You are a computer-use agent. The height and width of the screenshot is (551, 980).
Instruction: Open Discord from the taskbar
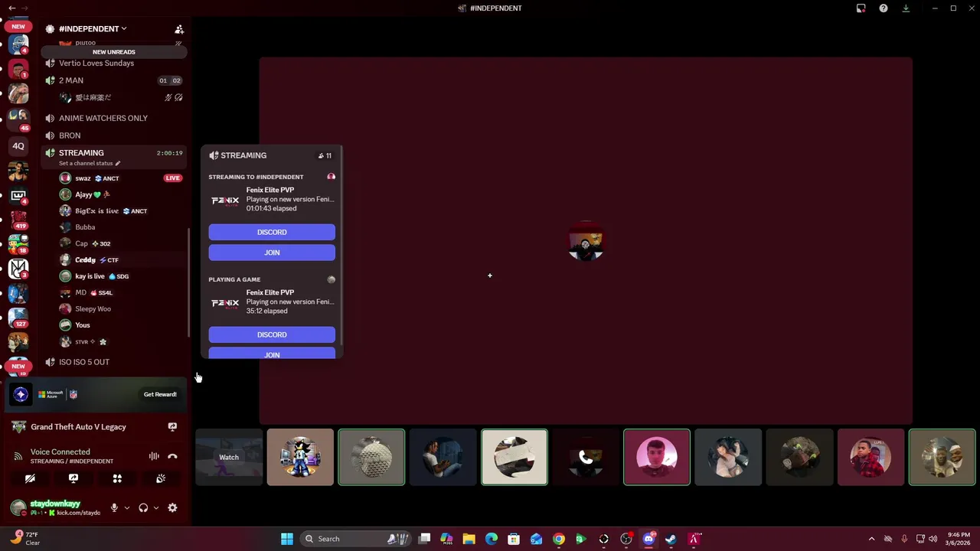pos(648,539)
